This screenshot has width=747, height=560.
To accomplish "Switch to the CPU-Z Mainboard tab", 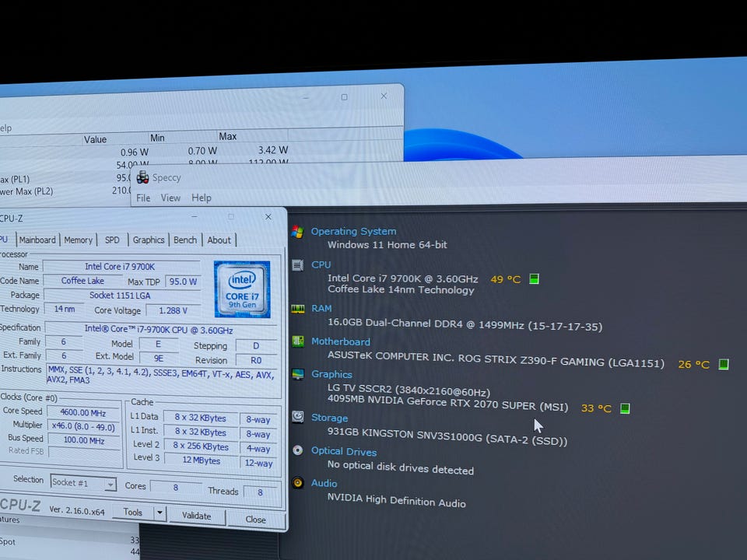I will 37,240.
